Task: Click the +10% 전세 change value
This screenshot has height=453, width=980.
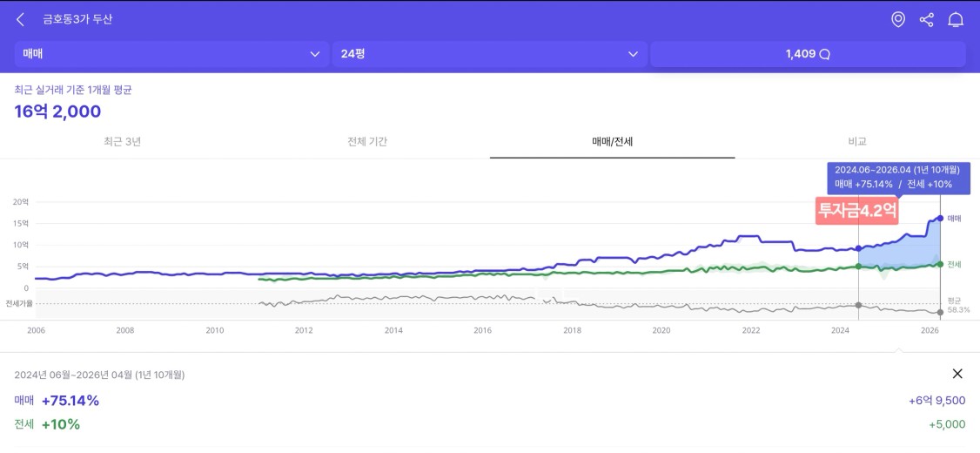Action: pos(61,424)
